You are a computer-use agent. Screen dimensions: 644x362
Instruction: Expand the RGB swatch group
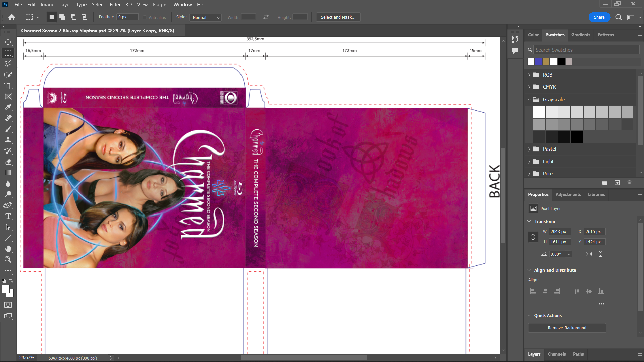[x=529, y=75]
